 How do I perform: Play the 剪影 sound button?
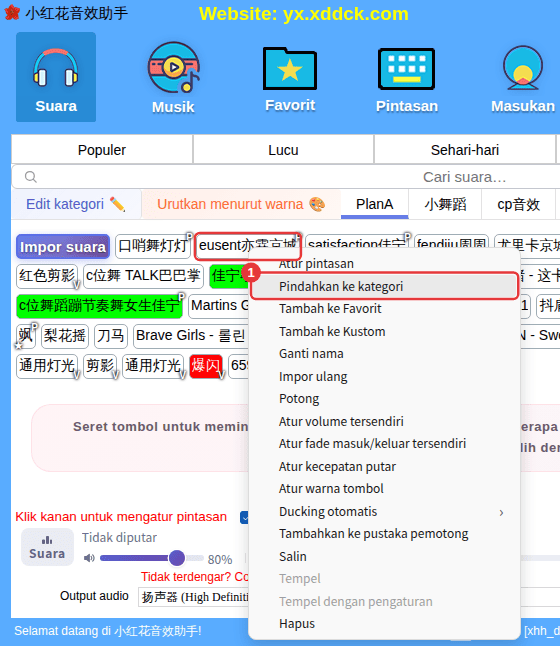coord(100,366)
